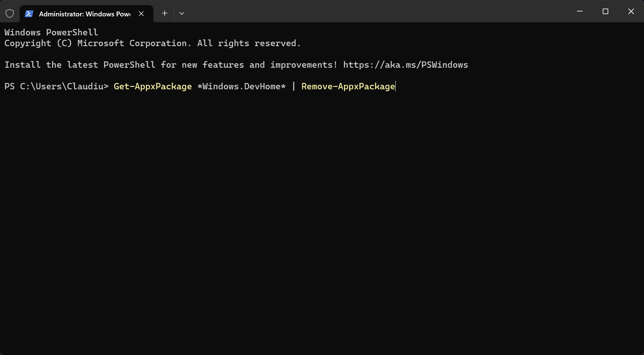
Task: Select the Remove-AppxPackage cmdlet text
Action: tap(348, 86)
